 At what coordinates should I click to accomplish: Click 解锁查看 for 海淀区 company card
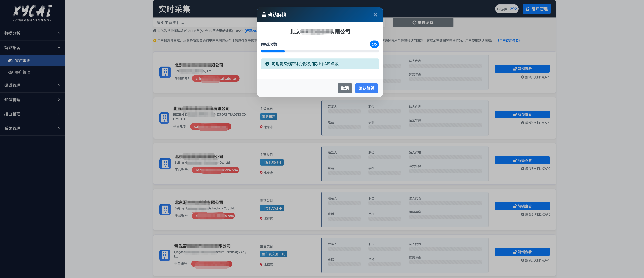click(522, 206)
